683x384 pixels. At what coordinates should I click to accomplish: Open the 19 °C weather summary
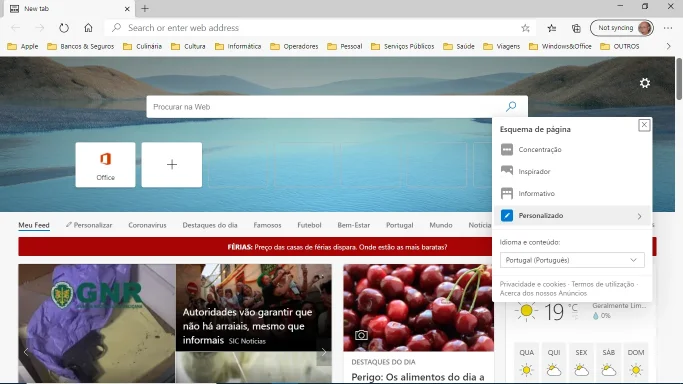pyautogui.click(x=580, y=311)
